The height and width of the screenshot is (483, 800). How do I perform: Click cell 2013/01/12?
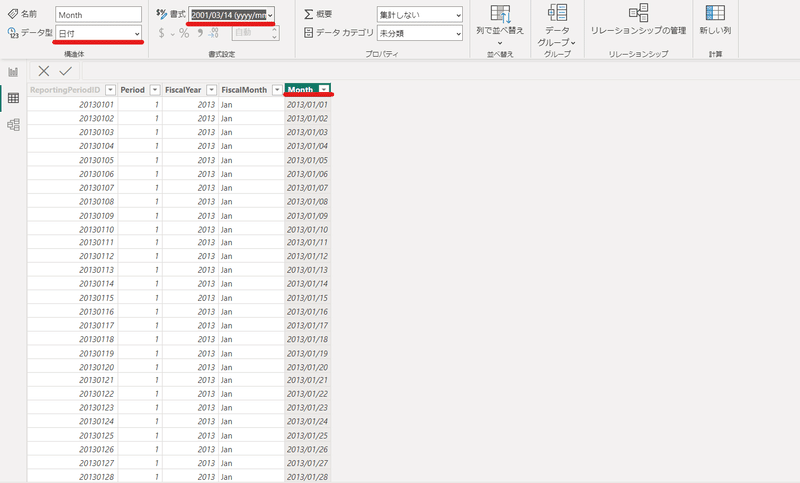click(308, 256)
